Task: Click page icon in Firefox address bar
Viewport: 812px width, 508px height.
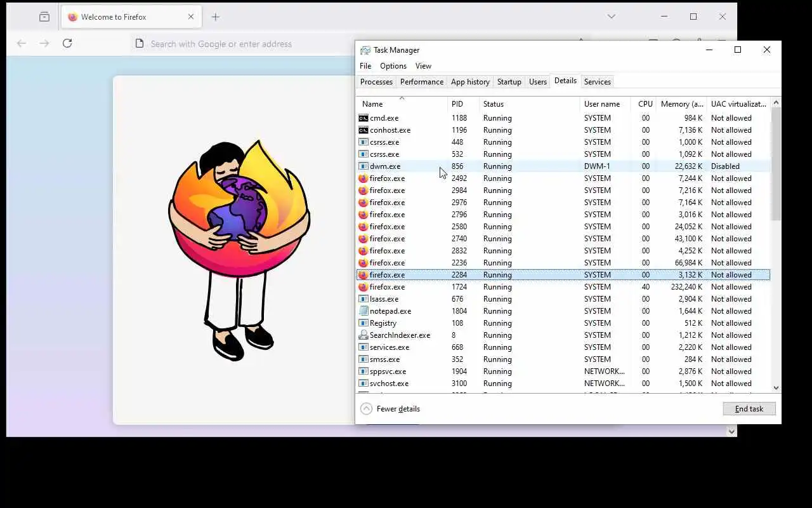Action: (x=140, y=44)
